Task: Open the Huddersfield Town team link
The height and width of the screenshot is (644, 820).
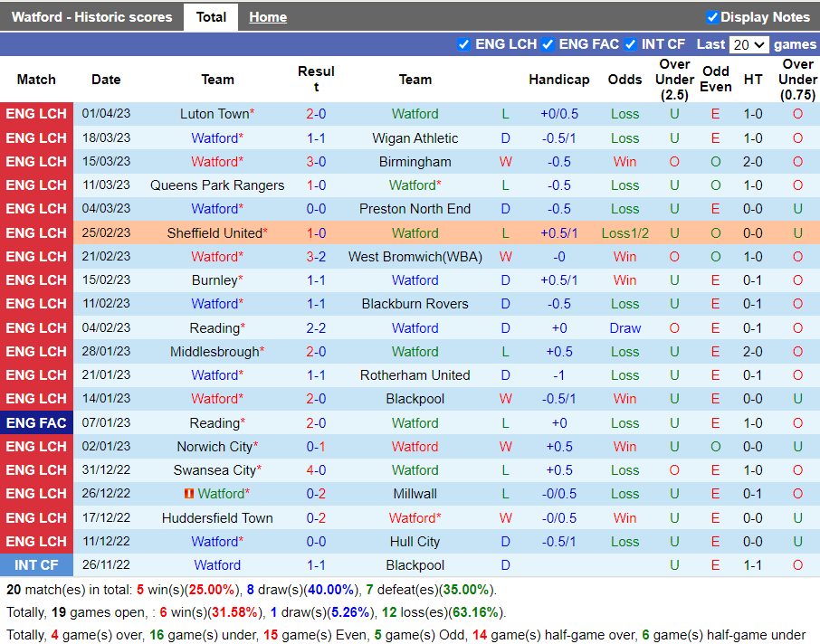Action: [x=217, y=518]
